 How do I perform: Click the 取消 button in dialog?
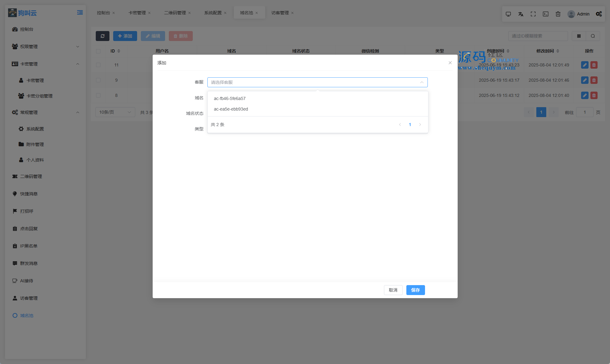[393, 290]
